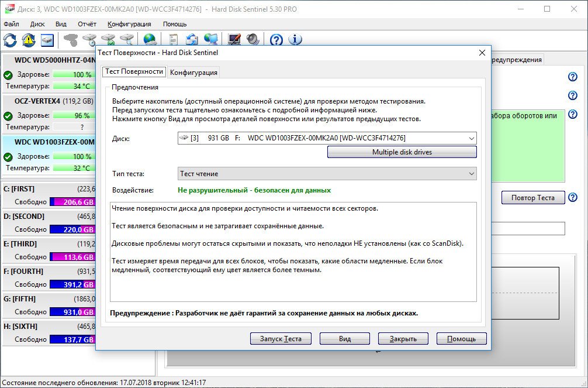Image resolution: width=588 pixels, height=388 pixels.
Task: Click the refresh disk information toolbar icon
Action: [x=10, y=40]
